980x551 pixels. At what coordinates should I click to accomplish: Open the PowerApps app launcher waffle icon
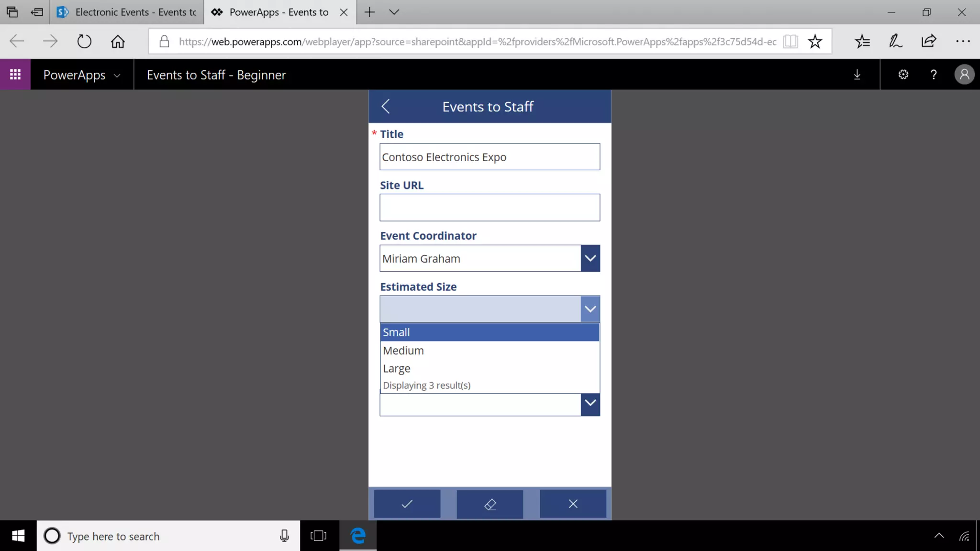(15, 75)
